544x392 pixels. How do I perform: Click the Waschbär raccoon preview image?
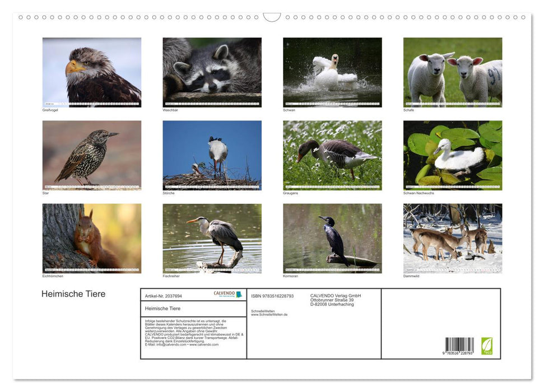click(212, 70)
